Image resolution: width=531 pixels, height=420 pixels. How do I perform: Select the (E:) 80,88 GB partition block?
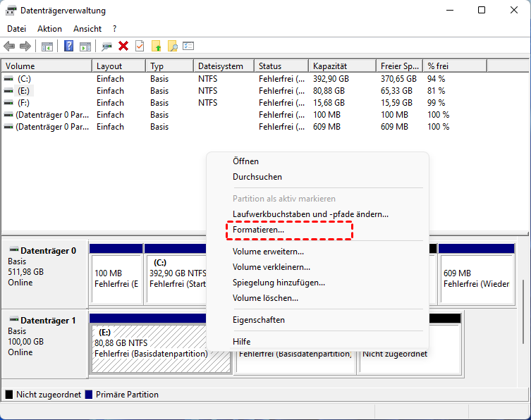pyautogui.click(x=160, y=343)
